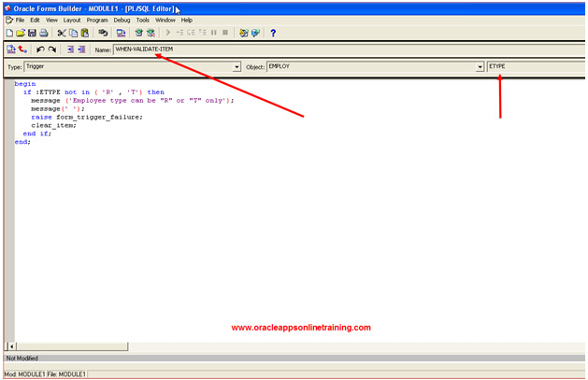Expand the Type dropdown showing Trigger
This screenshot has width=588, height=380.
point(237,67)
